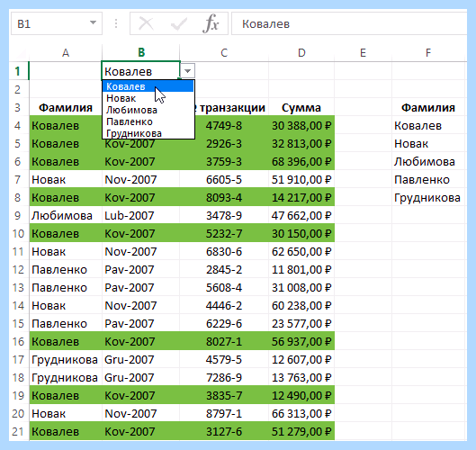Choose Ковалев in the dropdown list

[148, 86]
